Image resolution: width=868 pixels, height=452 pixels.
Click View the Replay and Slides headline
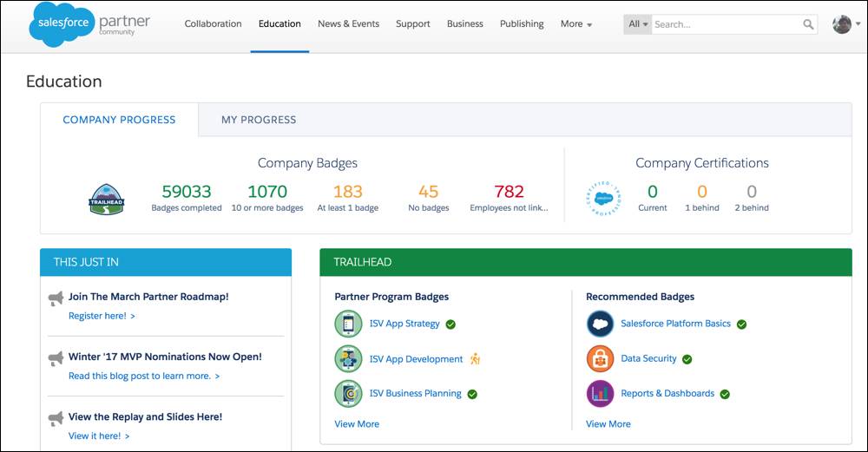pyautogui.click(x=145, y=416)
